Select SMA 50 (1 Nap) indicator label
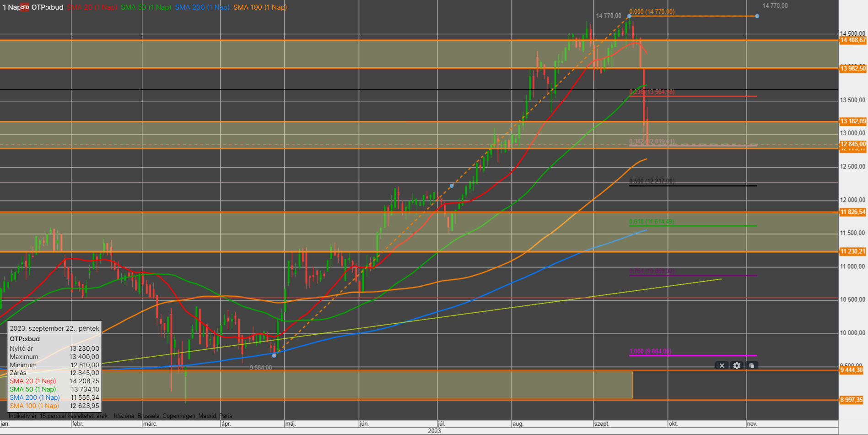868x435 pixels. (146, 7)
